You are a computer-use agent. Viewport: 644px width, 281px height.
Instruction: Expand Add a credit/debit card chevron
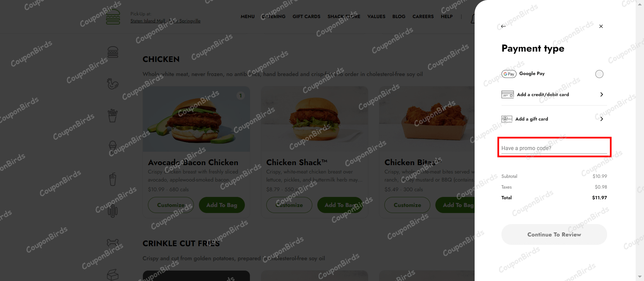coord(602,94)
